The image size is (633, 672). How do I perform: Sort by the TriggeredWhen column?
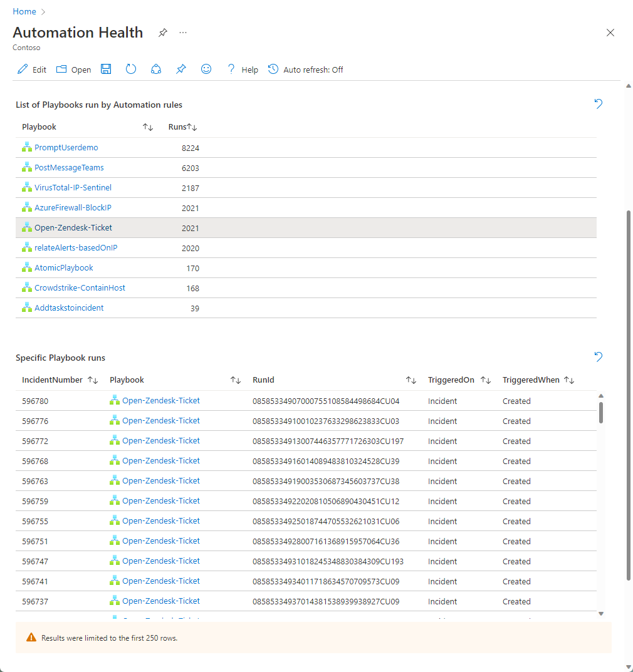click(569, 380)
